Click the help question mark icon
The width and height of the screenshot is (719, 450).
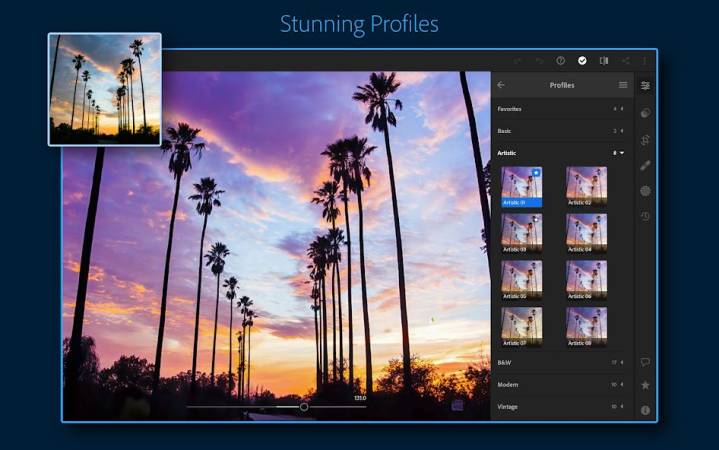tap(561, 61)
